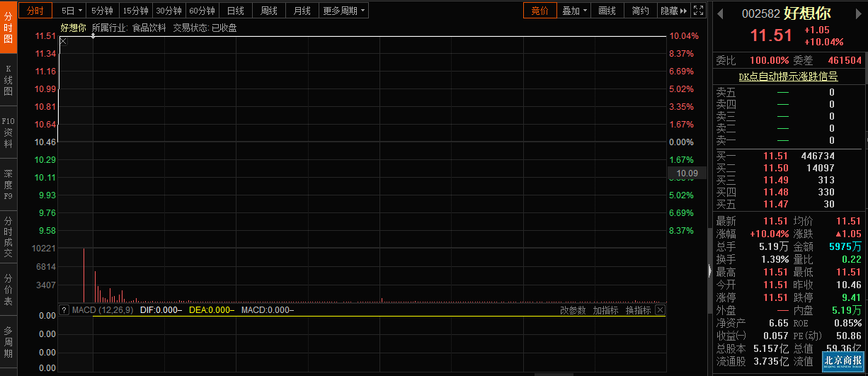This screenshot has height=376, width=868.
Task: Open the 多周期 sidebar tab
Action: (x=8, y=342)
